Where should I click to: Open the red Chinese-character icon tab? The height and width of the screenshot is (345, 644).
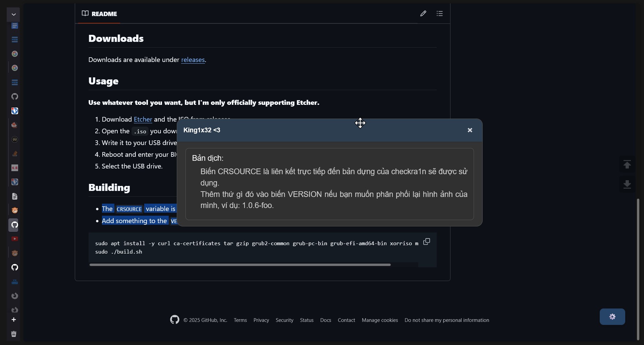pyautogui.click(x=15, y=168)
